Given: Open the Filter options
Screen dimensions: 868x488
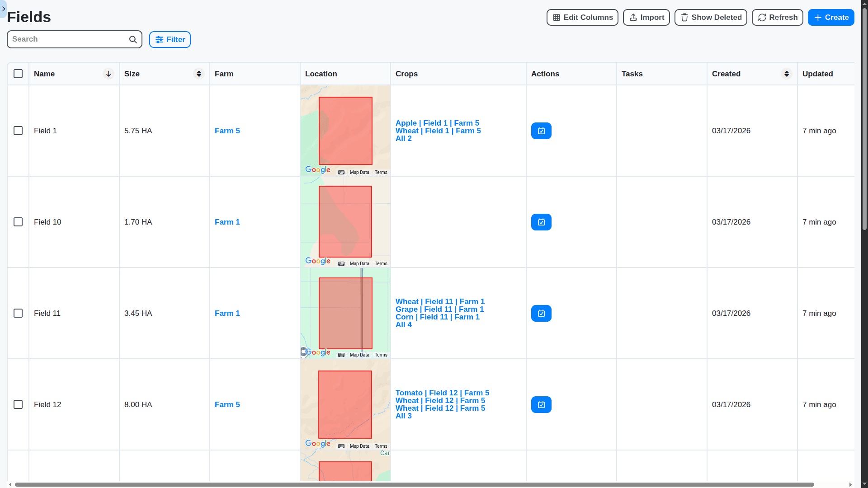Looking at the screenshot, I should [170, 40].
